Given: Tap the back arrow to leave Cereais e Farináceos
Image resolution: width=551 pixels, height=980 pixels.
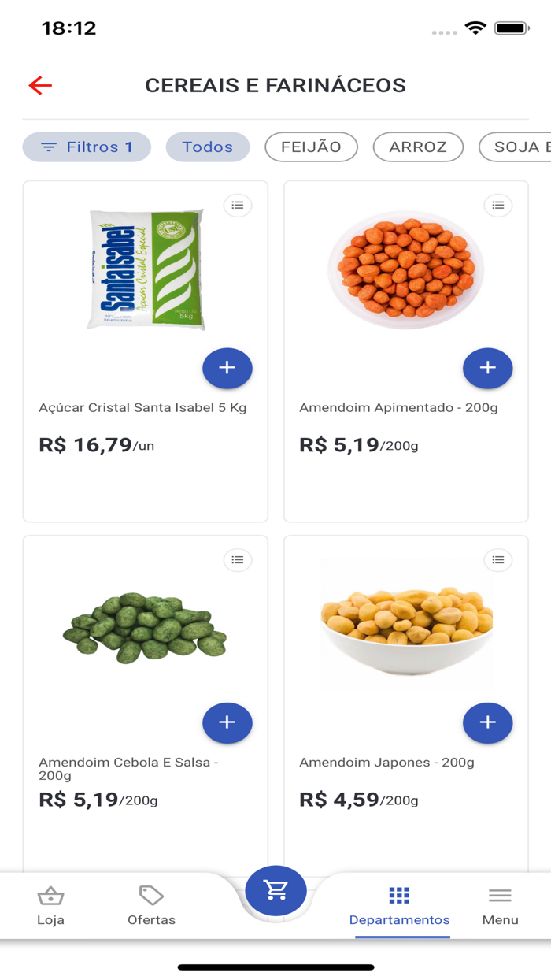Looking at the screenshot, I should 39,84.
